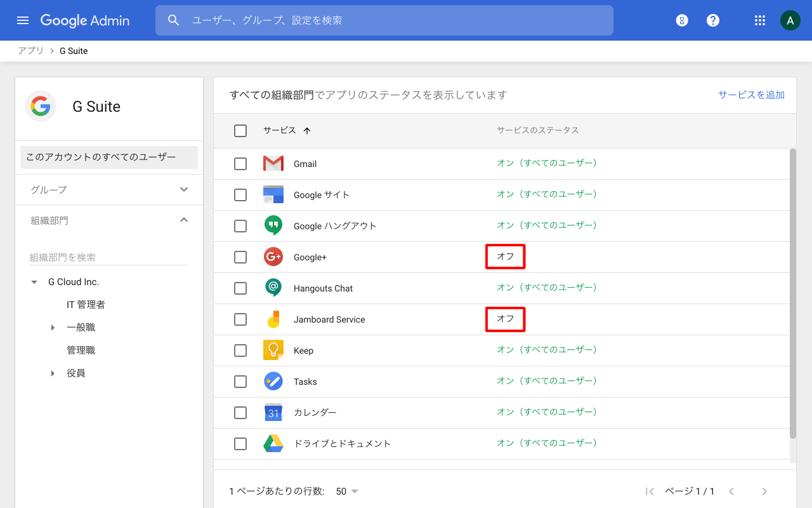Click サービスを追加 link
Screen dimensions: 812x508
751,95
